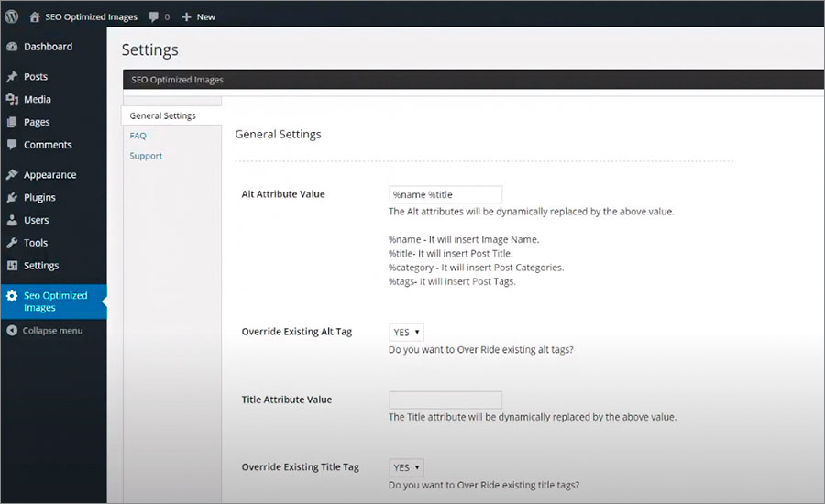Viewport: 825px width, 504px height.
Task: Click the '%tags- It will insert Post Tags' text
Action: click(453, 281)
